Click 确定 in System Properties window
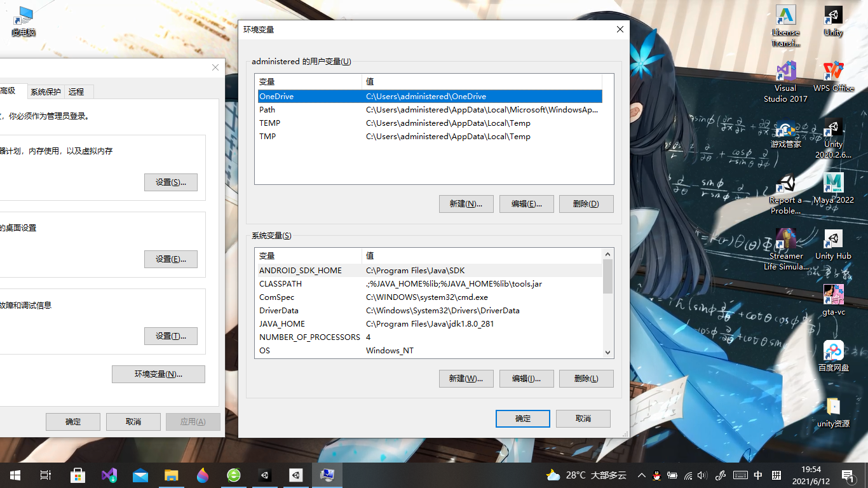Screen dimensions: 868x488 (73, 422)
